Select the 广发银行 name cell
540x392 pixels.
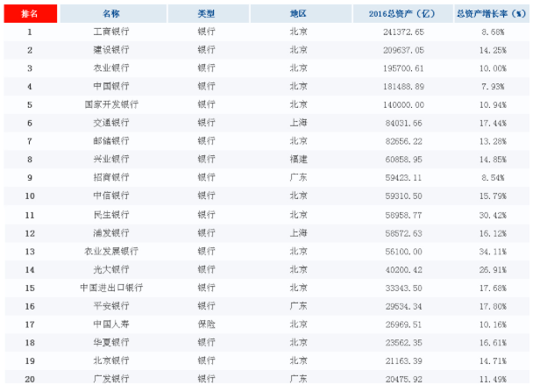(x=111, y=379)
